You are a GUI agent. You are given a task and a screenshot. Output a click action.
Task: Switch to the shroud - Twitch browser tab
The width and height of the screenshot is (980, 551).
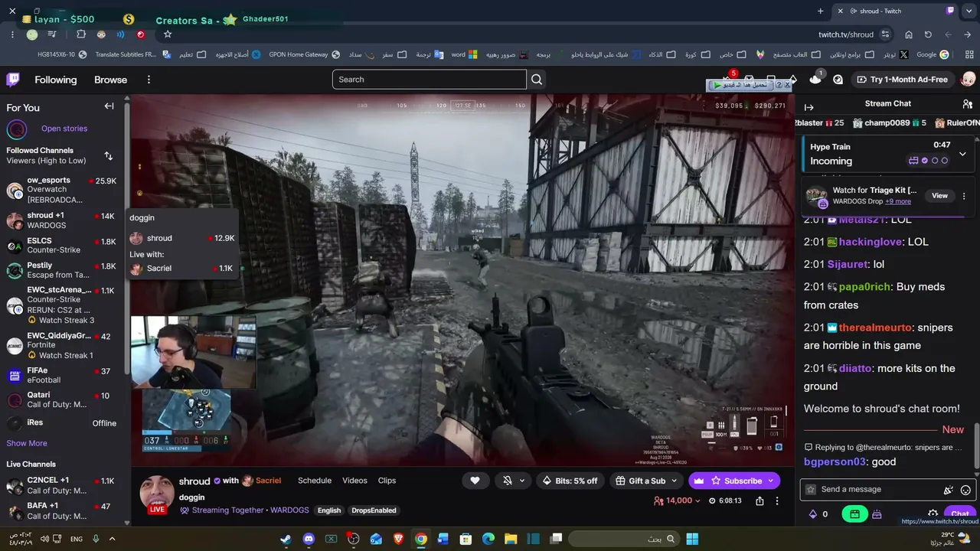tap(896, 11)
